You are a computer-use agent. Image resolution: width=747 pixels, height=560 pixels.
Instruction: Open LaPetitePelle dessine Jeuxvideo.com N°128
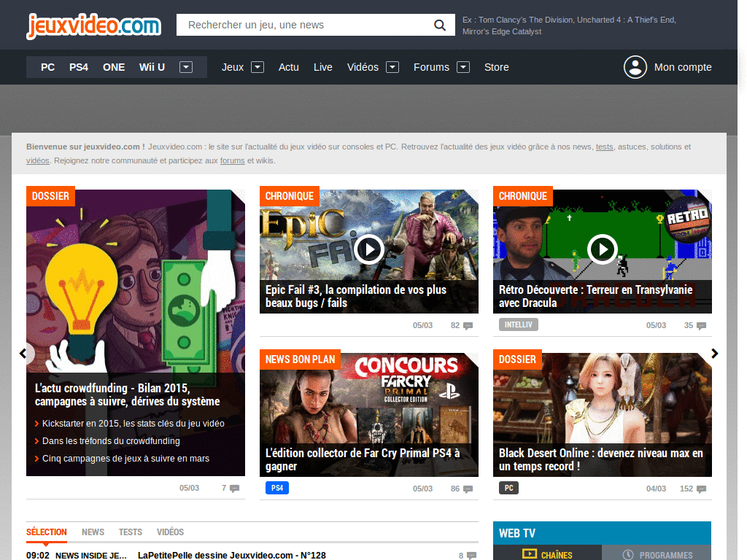click(232, 555)
